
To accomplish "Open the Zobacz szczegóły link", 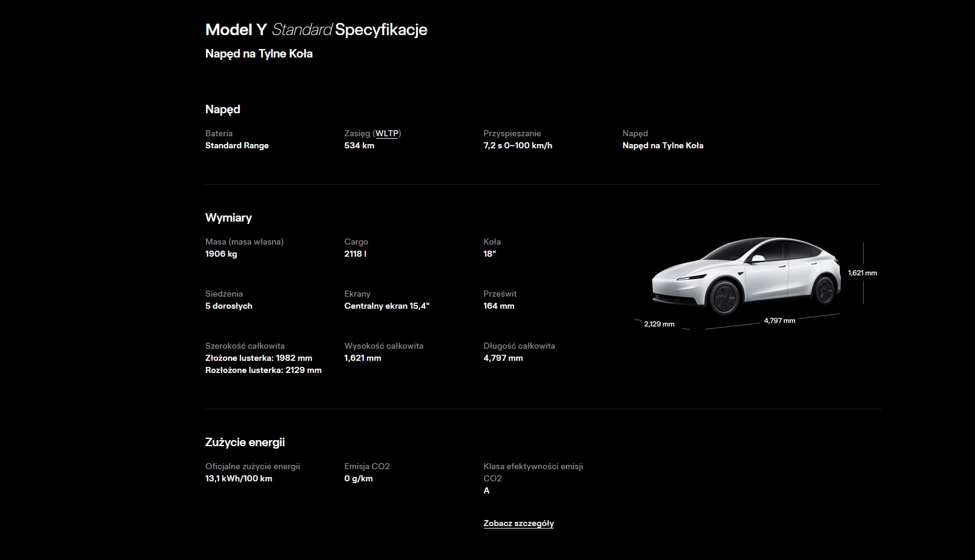I will pyautogui.click(x=518, y=524).
